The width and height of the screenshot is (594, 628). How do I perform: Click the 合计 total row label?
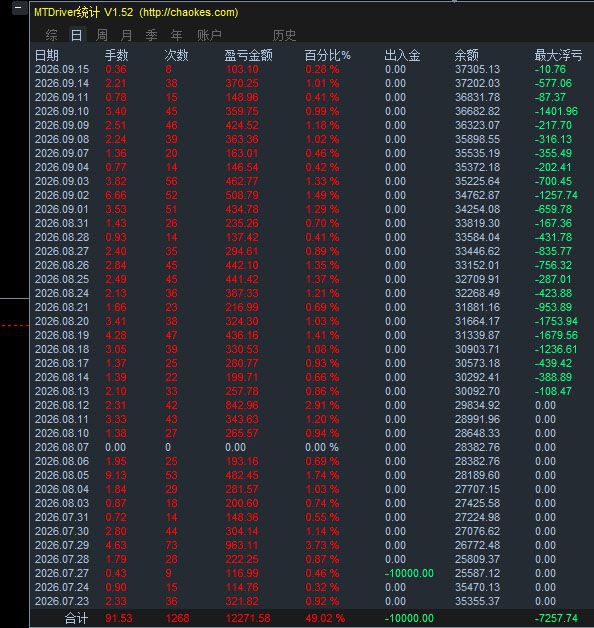tap(76, 618)
